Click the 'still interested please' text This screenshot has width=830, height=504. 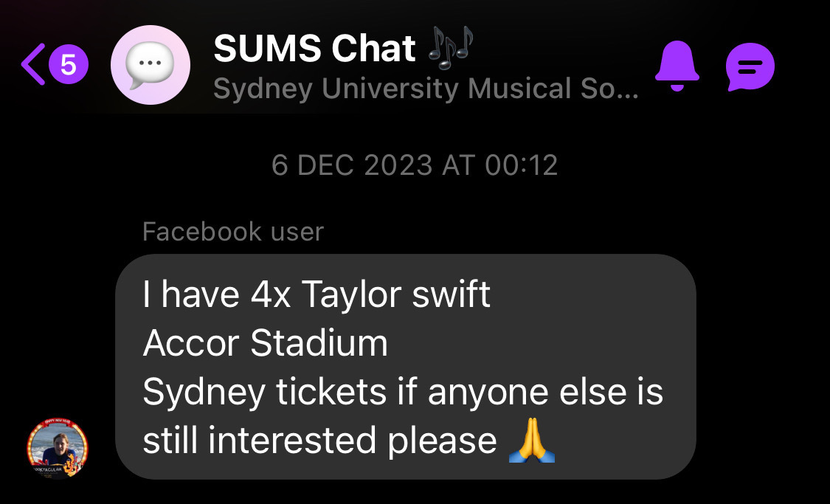(x=319, y=441)
